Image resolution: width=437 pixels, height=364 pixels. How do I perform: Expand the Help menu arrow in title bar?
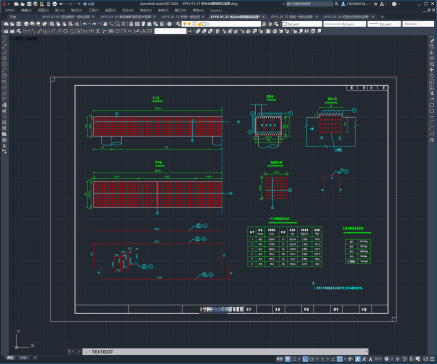399,4
